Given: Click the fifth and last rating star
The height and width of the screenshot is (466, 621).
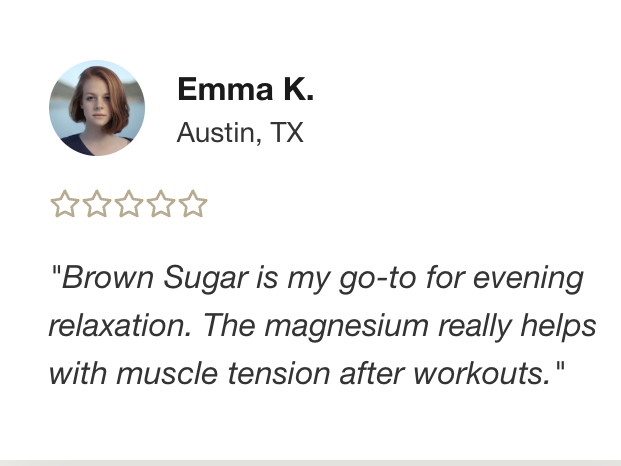Looking at the screenshot, I should tap(193, 204).
